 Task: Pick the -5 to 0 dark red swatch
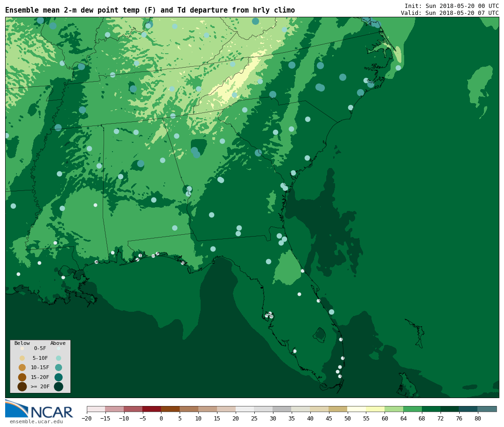(x=152, y=409)
